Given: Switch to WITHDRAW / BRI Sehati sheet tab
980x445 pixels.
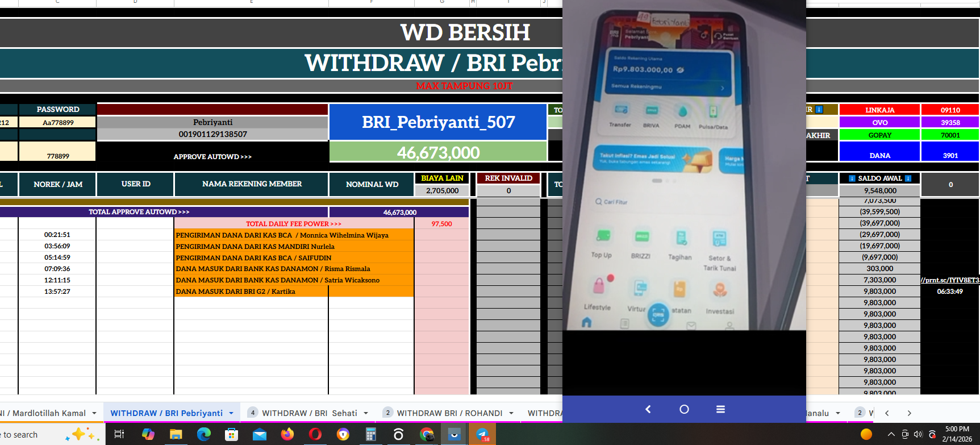Looking at the screenshot, I should pos(310,413).
